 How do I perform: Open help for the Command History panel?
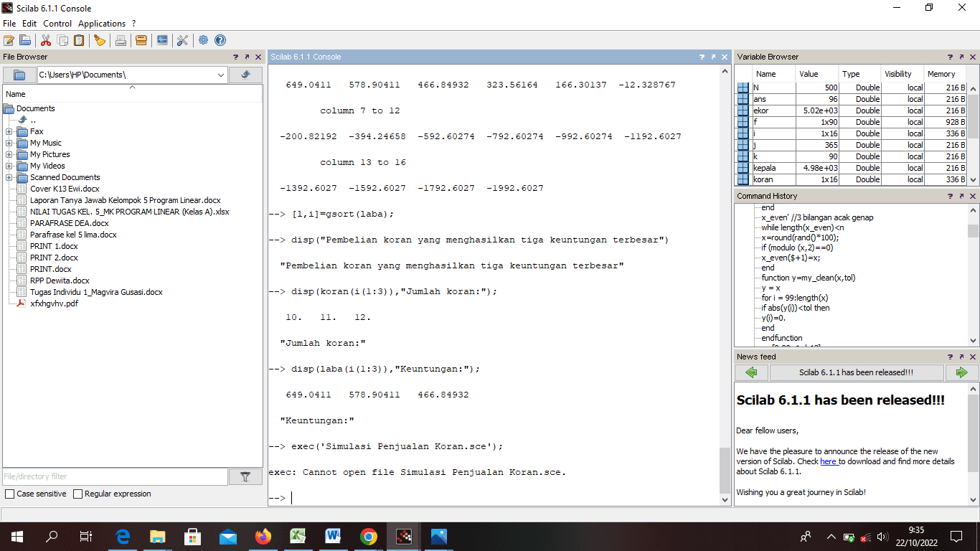pos(951,196)
